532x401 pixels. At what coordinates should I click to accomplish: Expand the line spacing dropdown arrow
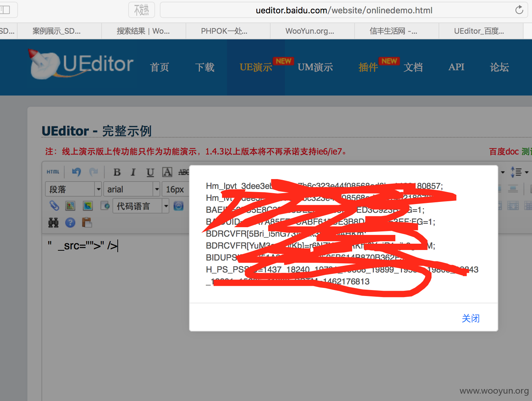(526, 172)
